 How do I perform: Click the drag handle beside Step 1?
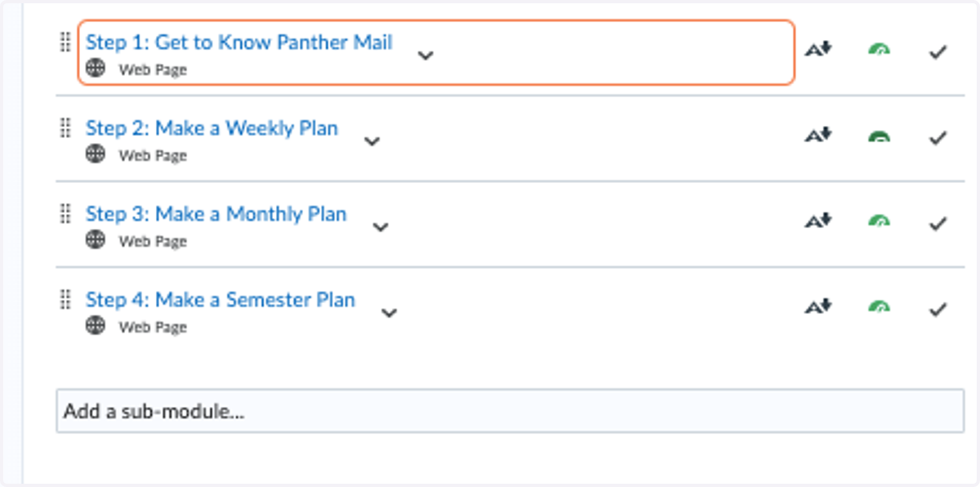pos(66,42)
